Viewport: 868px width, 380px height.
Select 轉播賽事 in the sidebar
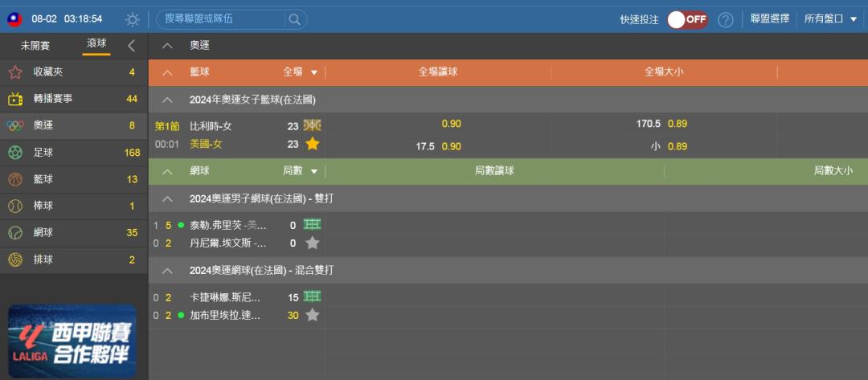(74, 99)
